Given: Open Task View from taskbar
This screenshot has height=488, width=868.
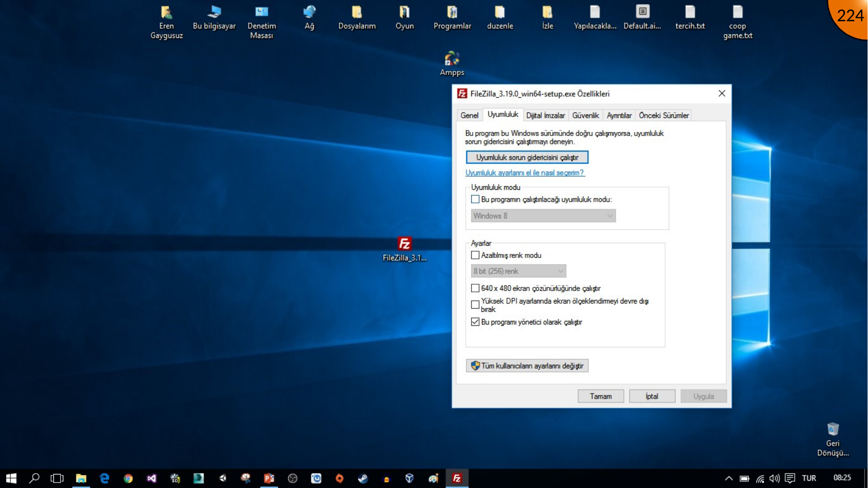Looking at the screenshot, I should point(57,478).
